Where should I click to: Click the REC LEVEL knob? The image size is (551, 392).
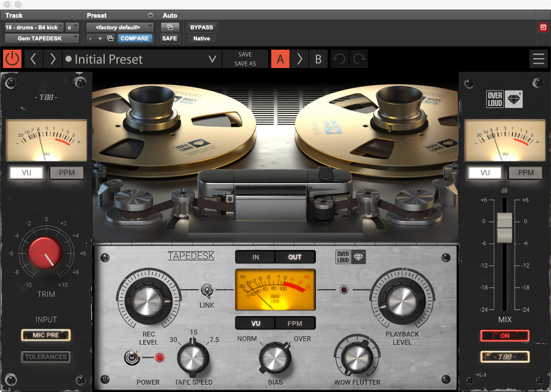pos(148,301)
